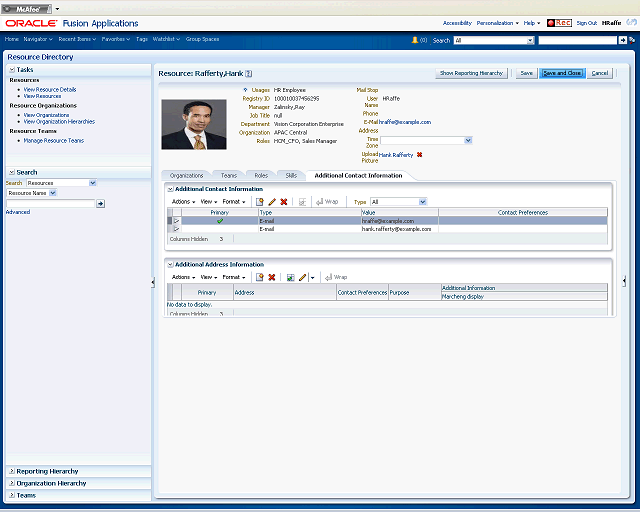Open contact Type filter dropdown
640x512 pixels.
[422, 202]
